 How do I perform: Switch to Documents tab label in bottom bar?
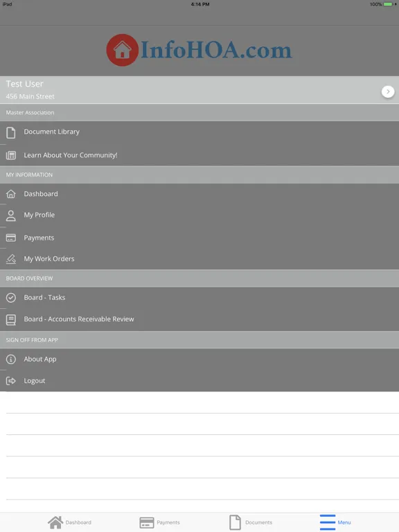pos(258,522)
